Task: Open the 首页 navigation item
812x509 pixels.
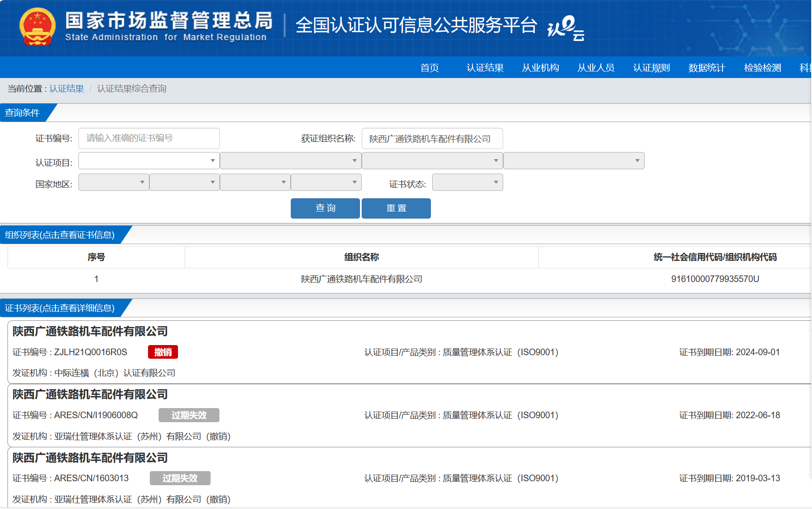Action: [430, 67]
